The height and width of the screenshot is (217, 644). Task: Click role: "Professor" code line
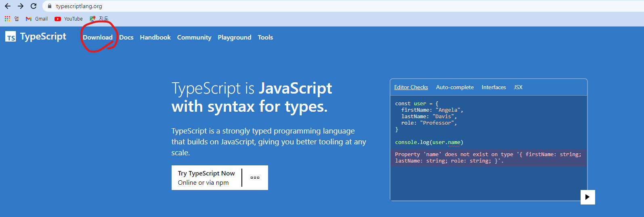click(x=429, y=123)
